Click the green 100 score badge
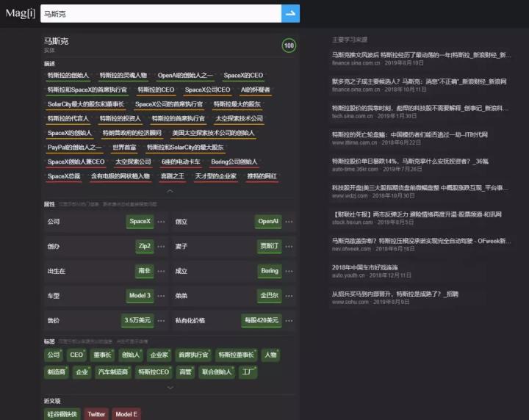This screenshot has width=529, height=420. pyautogui.click(x=289, y=46)
